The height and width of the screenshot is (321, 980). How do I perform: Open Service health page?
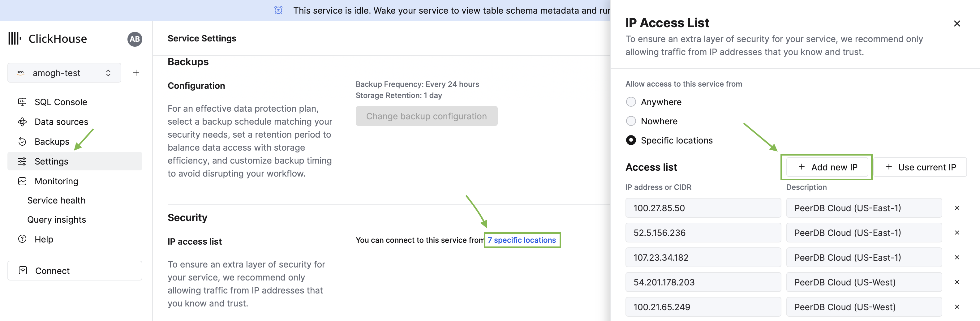click(56, 200)
